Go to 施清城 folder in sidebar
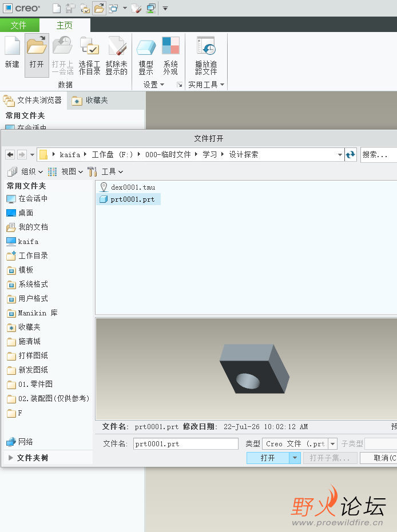This screenshot has width=397, height=532. 24,341
